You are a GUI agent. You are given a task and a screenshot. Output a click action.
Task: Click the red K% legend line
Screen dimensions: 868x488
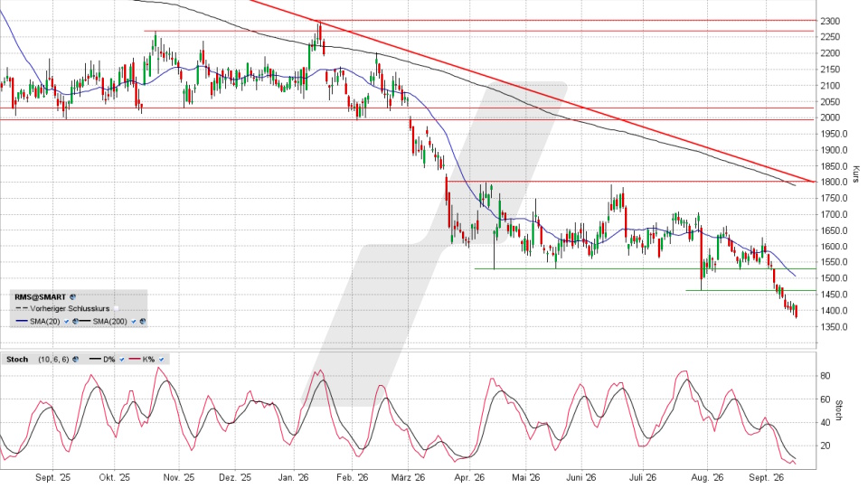[135, 359]
